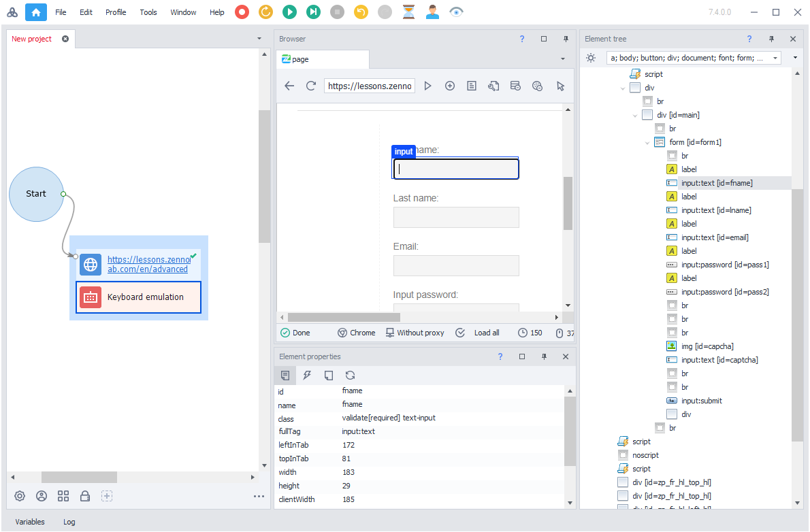Click the green Step Next button
This screenshot has height=532, width=810.
click(x=313, y=12)
